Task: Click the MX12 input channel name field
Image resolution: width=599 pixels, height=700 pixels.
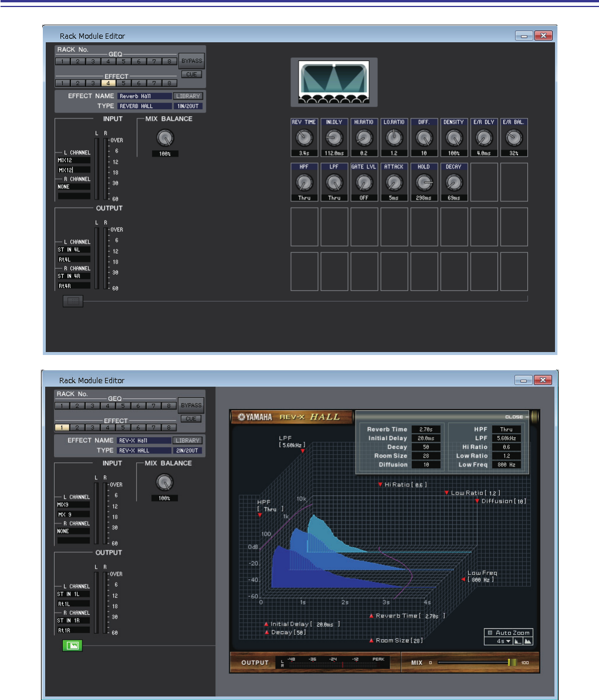Action: [x=74, y=170]
